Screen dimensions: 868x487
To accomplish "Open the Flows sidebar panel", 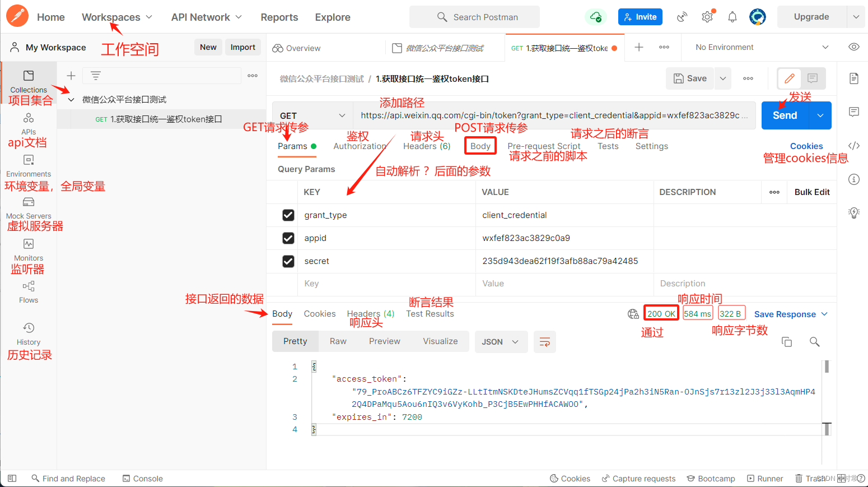I will click(x=29, y=292).
